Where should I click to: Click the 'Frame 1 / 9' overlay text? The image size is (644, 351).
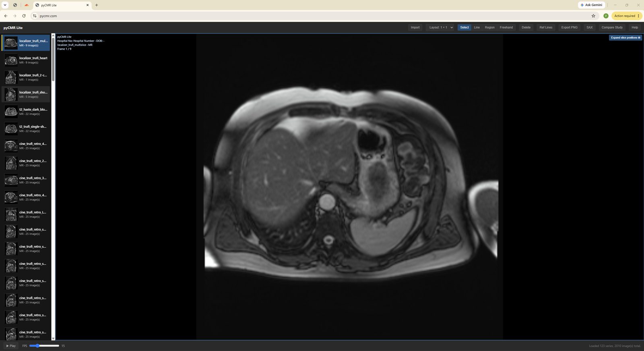tap(64, 49)
